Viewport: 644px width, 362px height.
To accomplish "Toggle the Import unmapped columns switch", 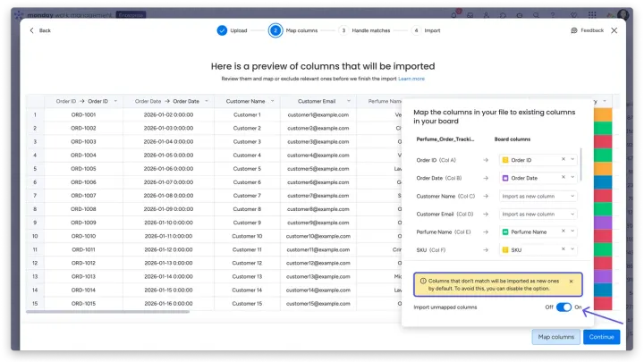I will [563, 307].
